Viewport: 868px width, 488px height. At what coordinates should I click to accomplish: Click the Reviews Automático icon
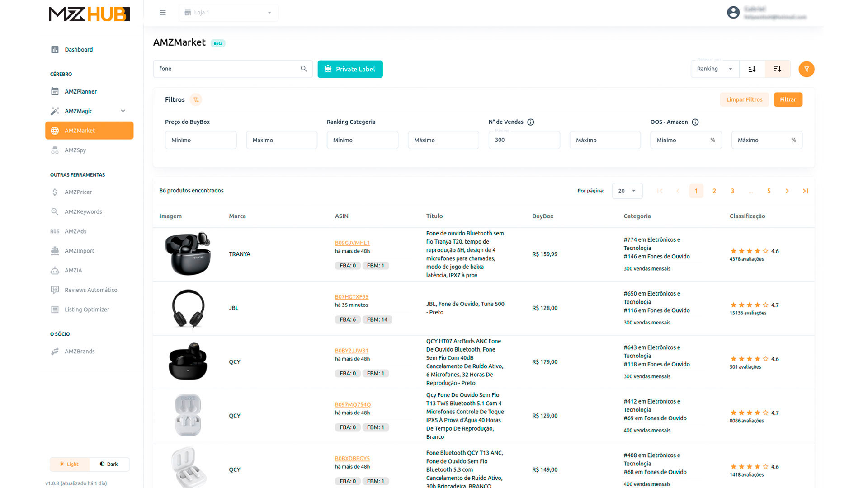tap(55, 290)
